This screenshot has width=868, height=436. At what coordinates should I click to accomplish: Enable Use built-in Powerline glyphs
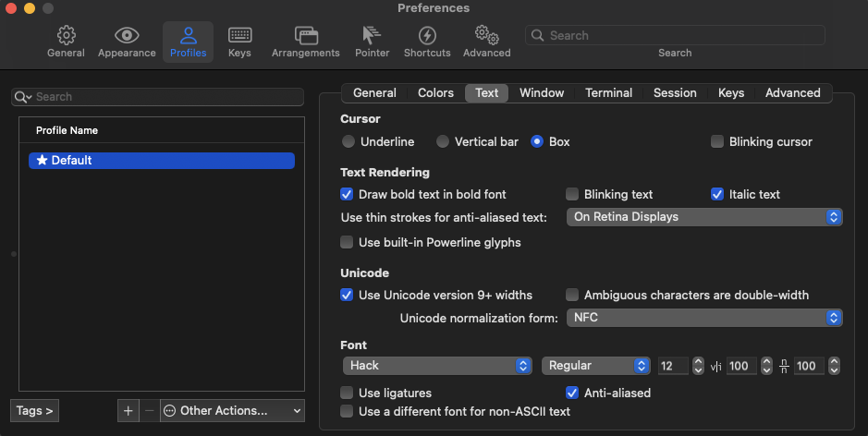347,242
